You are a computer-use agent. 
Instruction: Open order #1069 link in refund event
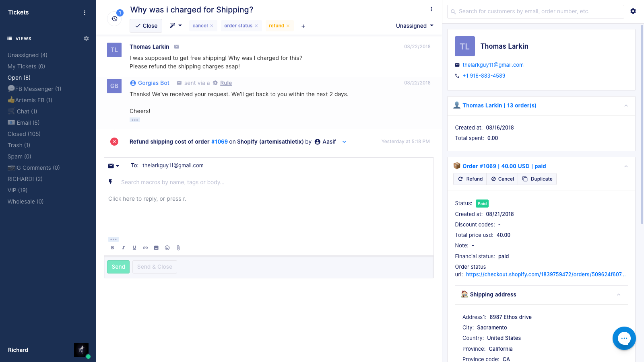click(219, 142)
